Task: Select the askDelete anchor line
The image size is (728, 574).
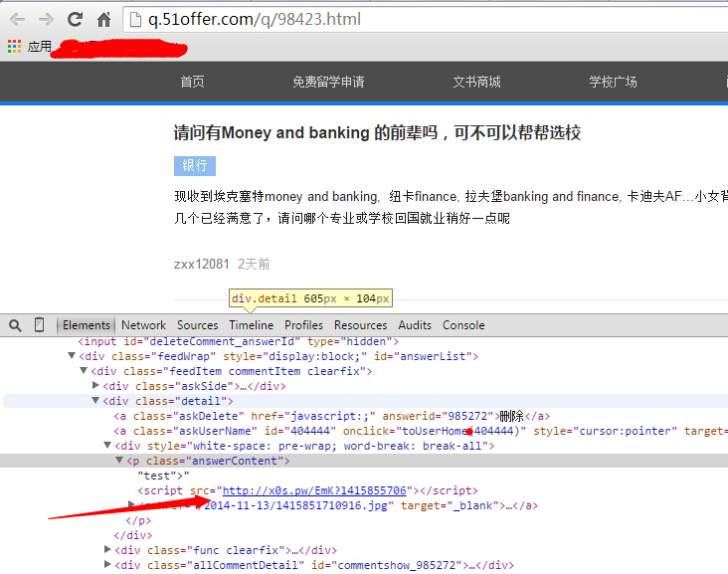Action: pos(331,416)
